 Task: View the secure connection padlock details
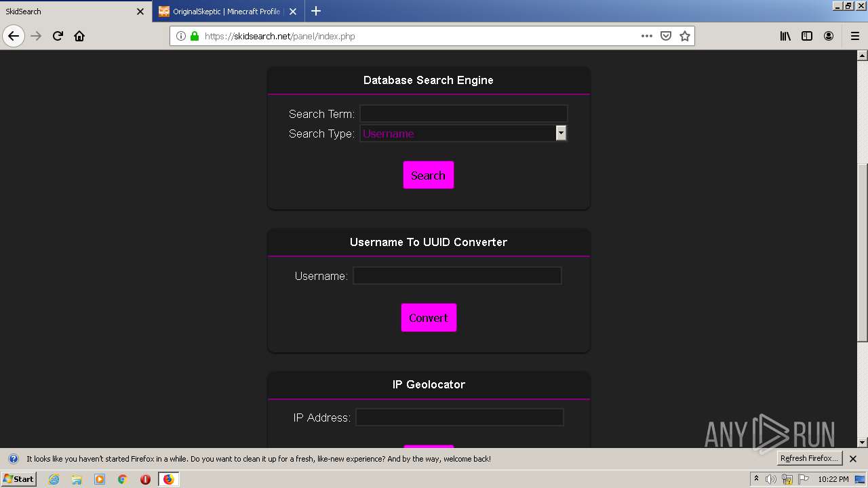click(x=195, y=36)
